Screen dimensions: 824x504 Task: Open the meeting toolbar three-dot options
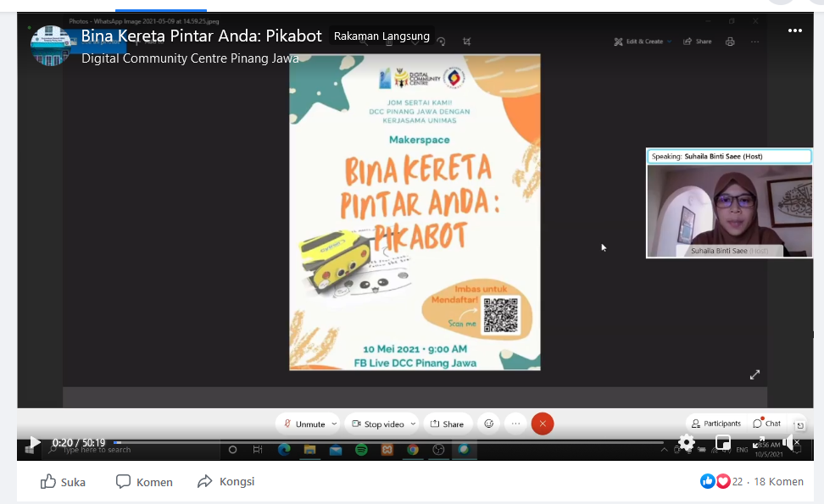coord(515,424)
